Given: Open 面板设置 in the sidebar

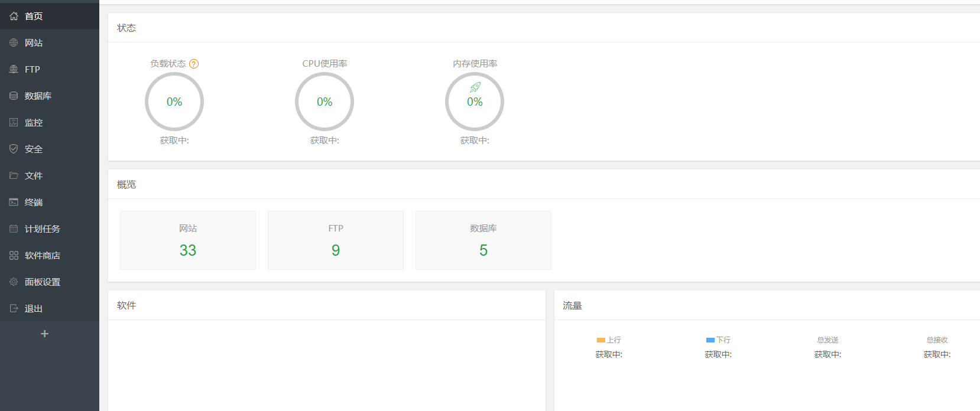Looking at the screenshot, I should [x=50, y=282].
